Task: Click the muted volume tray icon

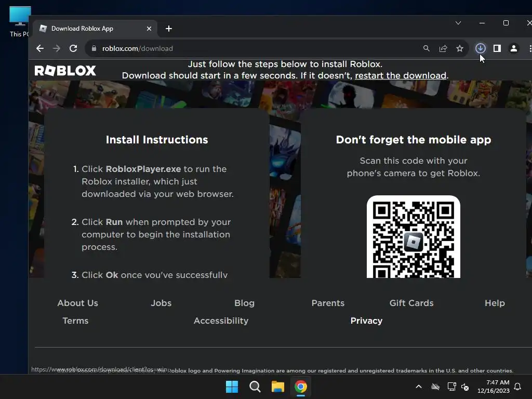Action: click(465, 387)
